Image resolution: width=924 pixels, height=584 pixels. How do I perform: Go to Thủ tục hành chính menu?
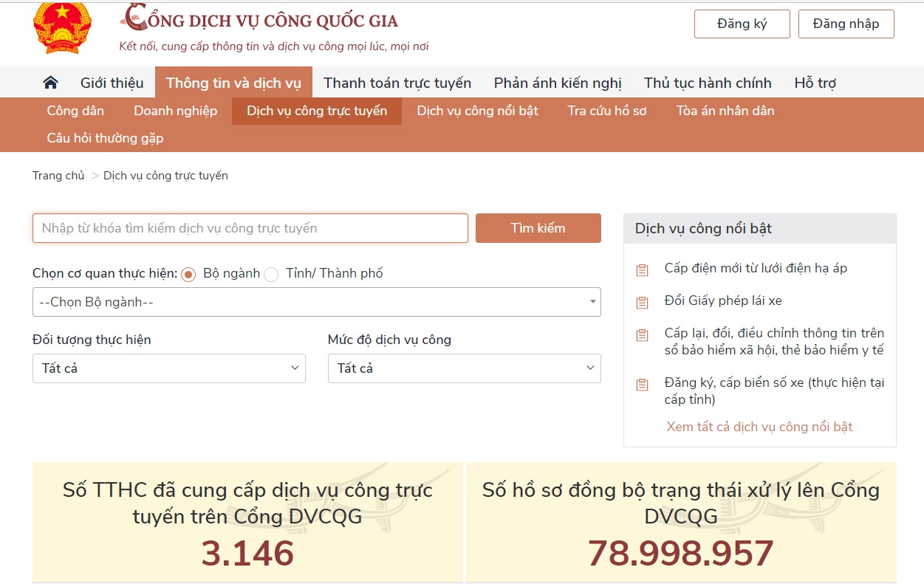(x=707, y=83)
